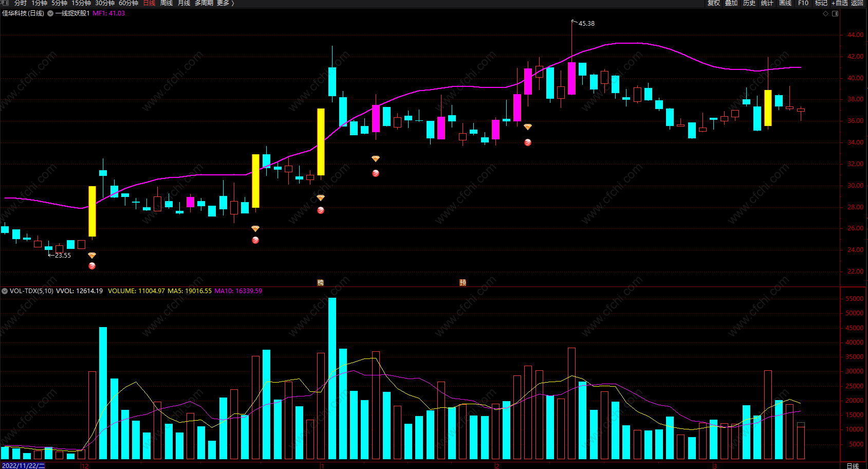Open the 历史 history button
The height and width of the screenshot is (469, 868).
(x=749, y=3)
